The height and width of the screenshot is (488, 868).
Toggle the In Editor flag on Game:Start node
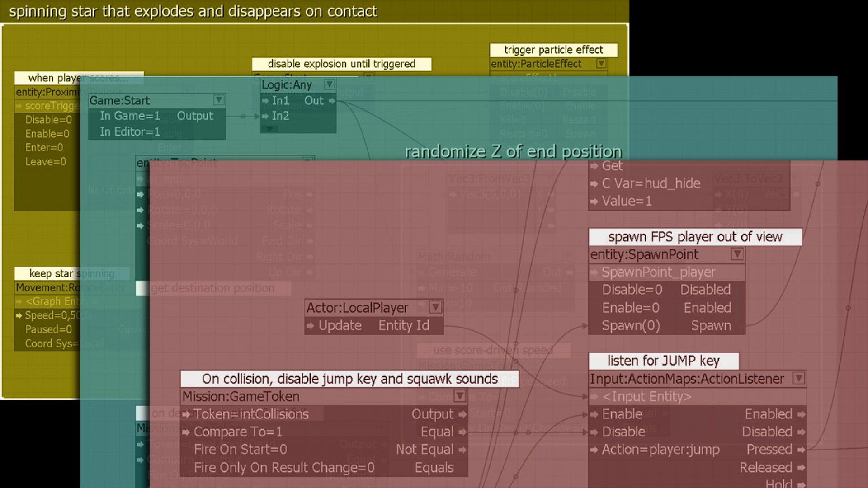[130, 131]
